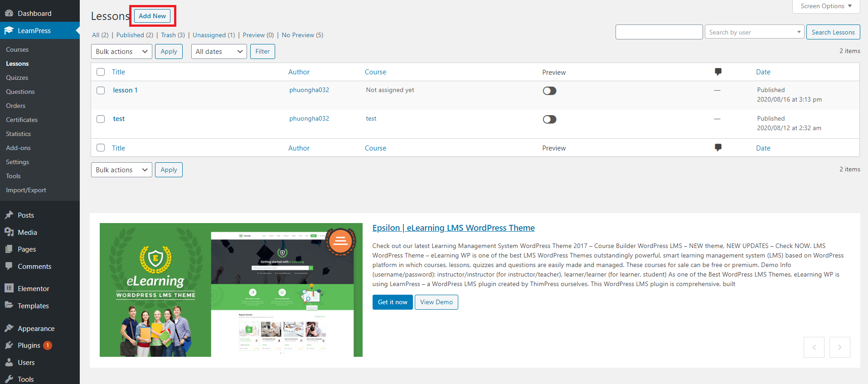
Task: Click the Elementor icon
Action: click(9, 288)
